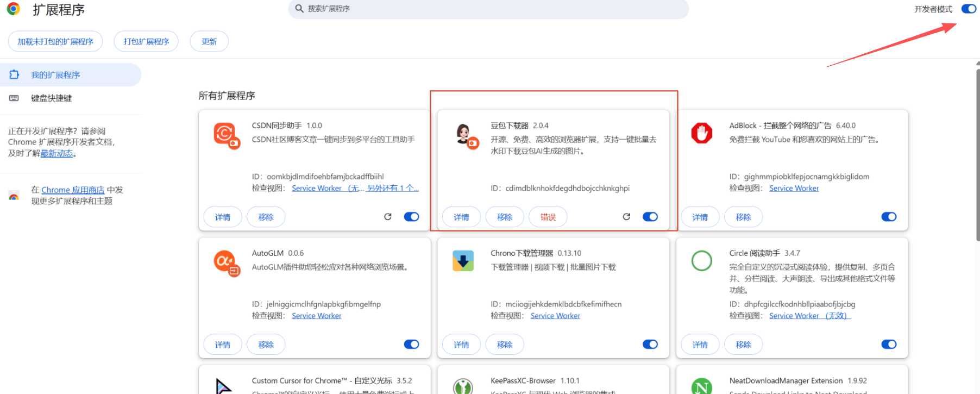
Task: Open 详情 for AutoGLM
Action: pyautogui.click(x=223, y=345)
